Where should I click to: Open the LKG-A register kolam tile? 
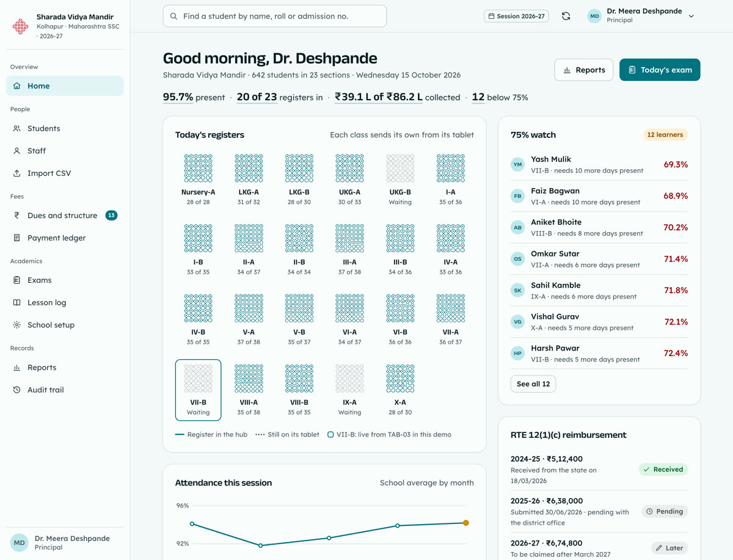coord(249,180)
